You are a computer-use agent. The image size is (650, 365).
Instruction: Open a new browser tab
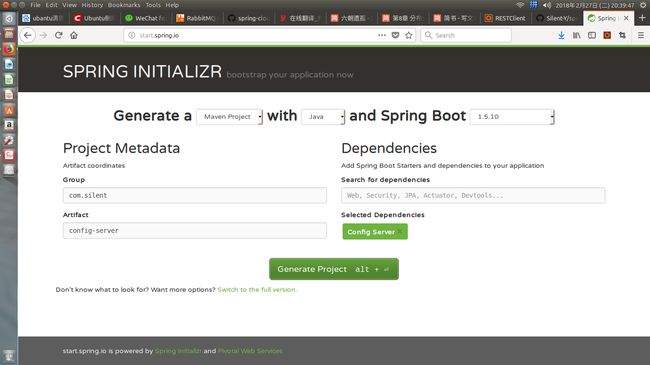pos(643,18)
